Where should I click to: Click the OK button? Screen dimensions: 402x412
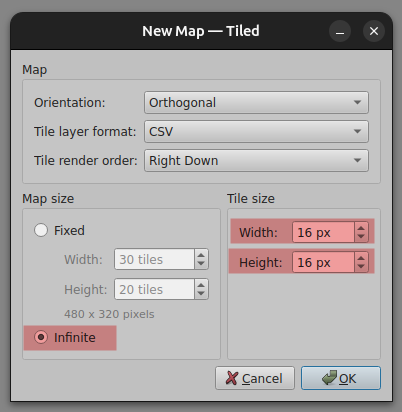tap(341, 378)
